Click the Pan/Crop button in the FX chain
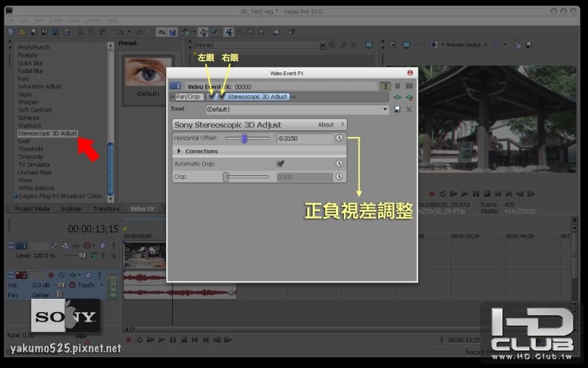This screenshot has width=588, height=368. (x=188, y=96)
